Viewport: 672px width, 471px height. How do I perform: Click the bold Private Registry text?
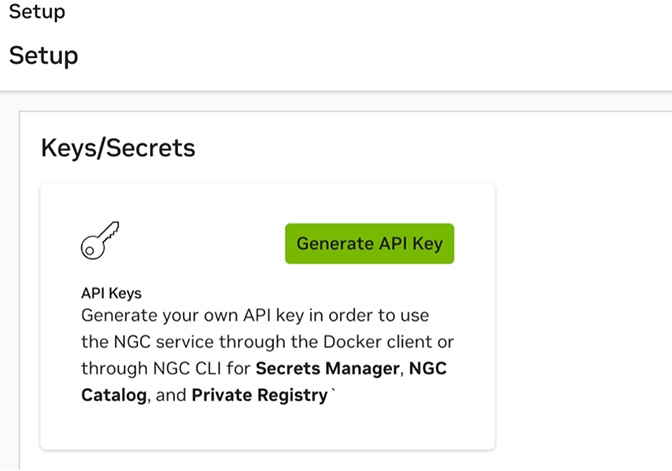260,395
